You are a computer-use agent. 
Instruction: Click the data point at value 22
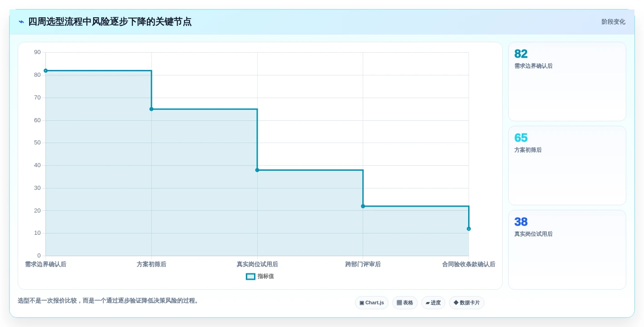pos(363,206)
